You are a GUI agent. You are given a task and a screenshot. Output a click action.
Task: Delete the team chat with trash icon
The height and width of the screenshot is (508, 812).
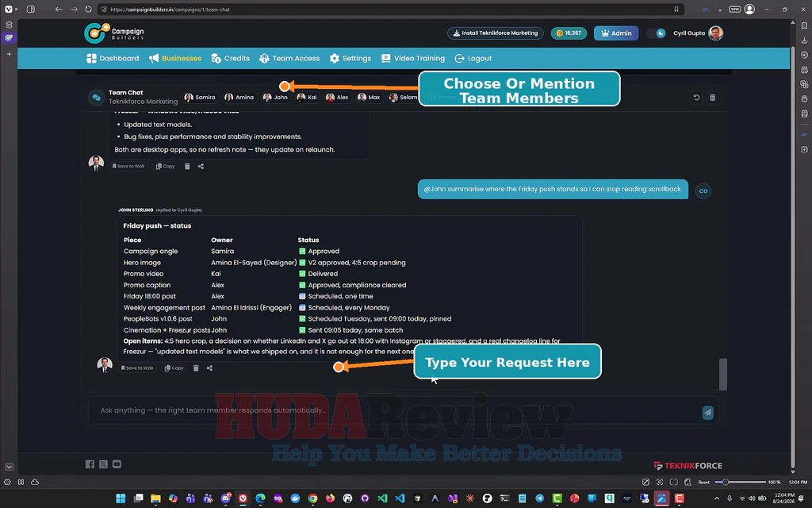point(713,98)
